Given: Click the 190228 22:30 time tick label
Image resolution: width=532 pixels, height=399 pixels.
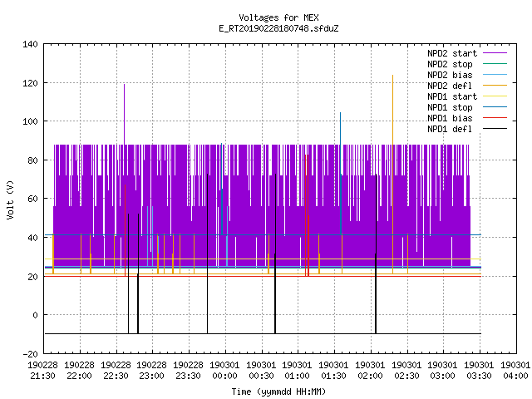Looking at the screenshot, I should pyautogui.click(x=116, y=371).
